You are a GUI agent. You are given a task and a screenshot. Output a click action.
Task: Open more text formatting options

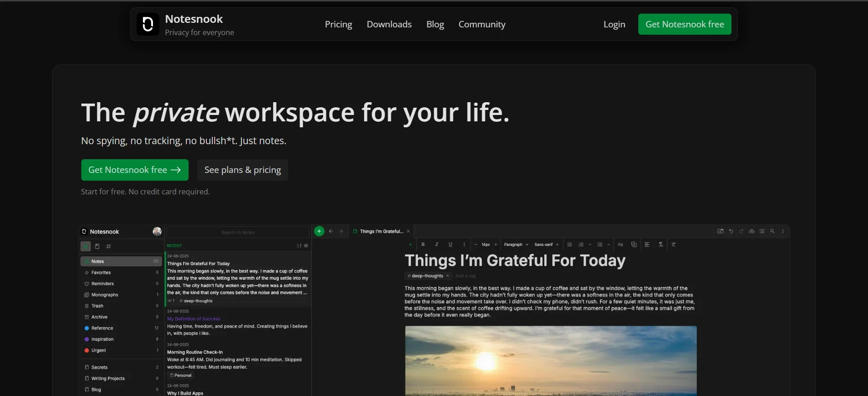click(464, 245)
